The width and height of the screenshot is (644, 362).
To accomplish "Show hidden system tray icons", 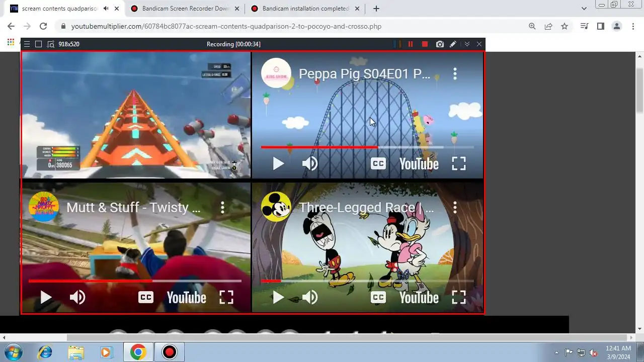I will pyautogui.click(x=556, y=352).
